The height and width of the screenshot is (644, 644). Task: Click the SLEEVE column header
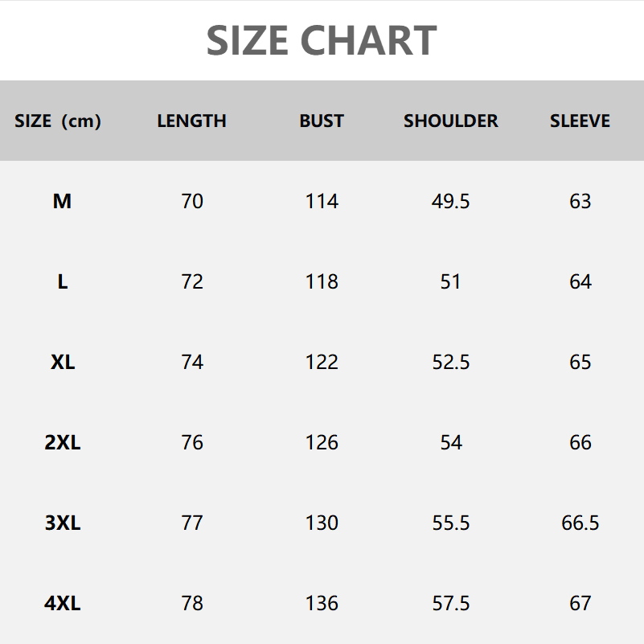[x=580, y=121]
